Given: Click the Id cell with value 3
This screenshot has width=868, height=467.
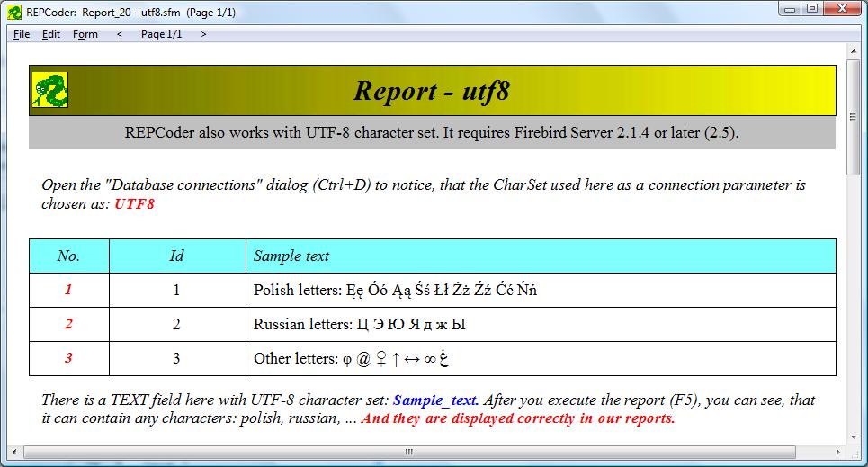Looking at the screenshot, I should [177, 358].
